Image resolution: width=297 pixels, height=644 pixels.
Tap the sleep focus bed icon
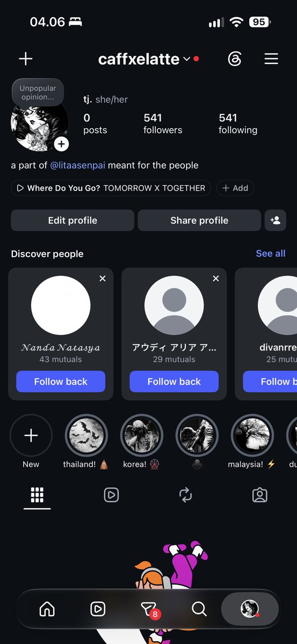(x=76, y=22)
